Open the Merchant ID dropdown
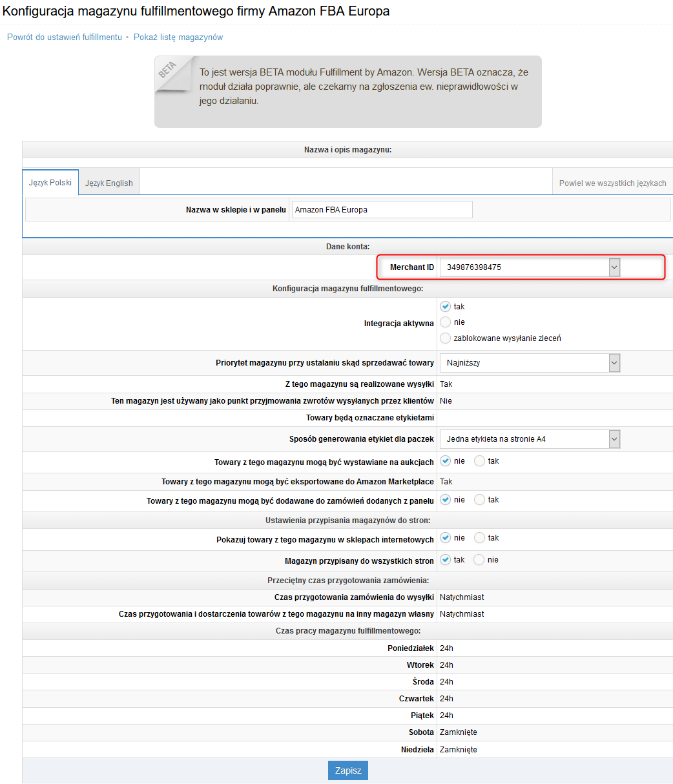This screenshot has width=673, height=784. pos(530,267)
